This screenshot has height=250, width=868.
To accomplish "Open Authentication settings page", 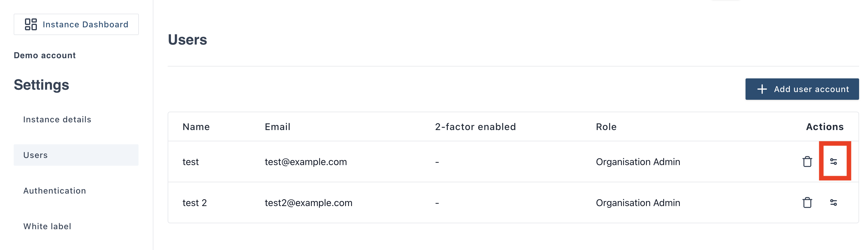I will click(55, 191).
